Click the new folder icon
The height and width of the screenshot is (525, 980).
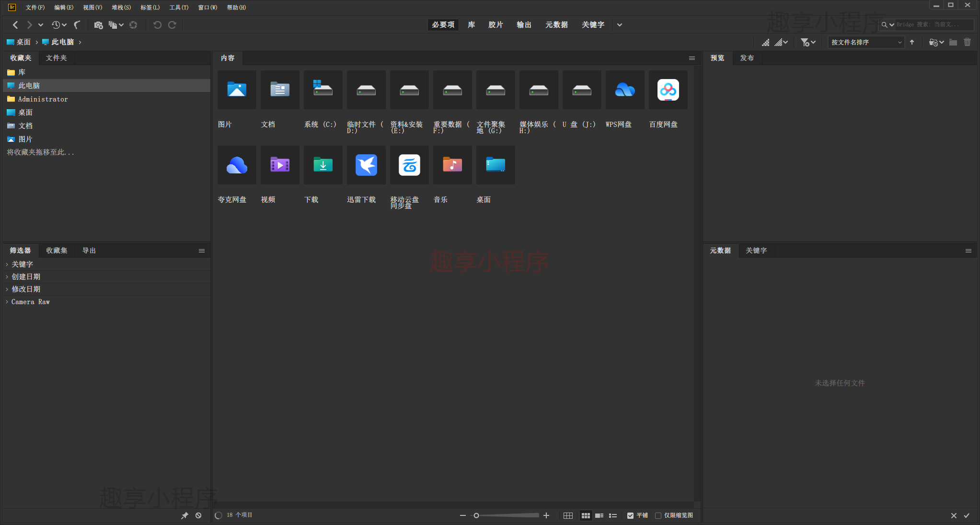tap(953, 42)
